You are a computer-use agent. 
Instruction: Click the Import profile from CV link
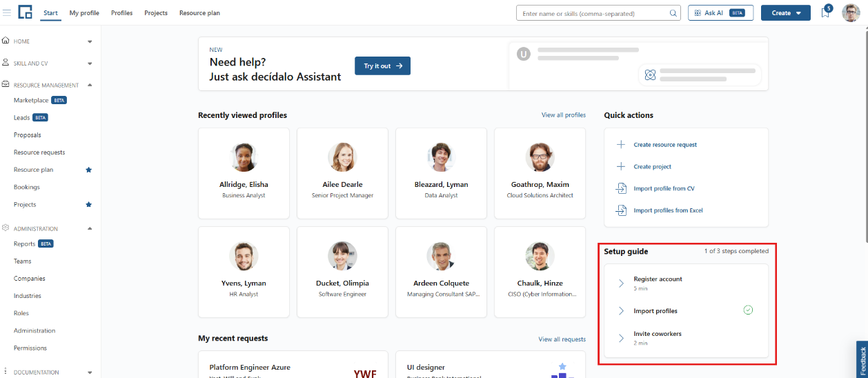tap(664, 188)
